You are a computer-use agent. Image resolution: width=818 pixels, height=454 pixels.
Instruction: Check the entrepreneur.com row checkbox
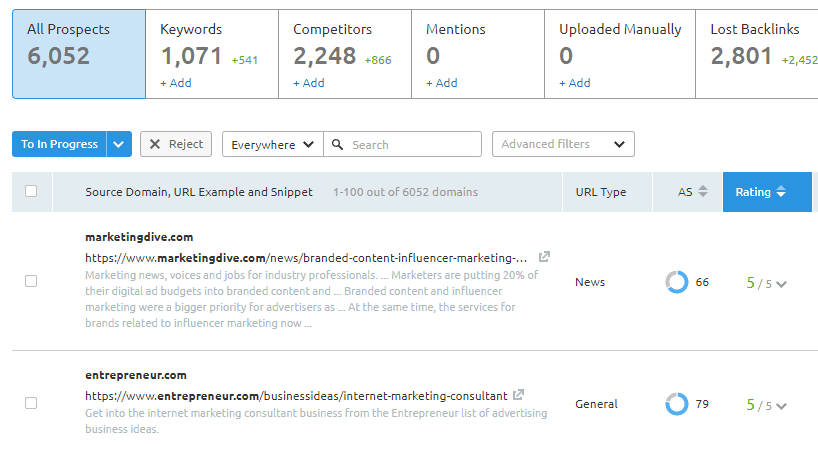(x=31, y=403)
